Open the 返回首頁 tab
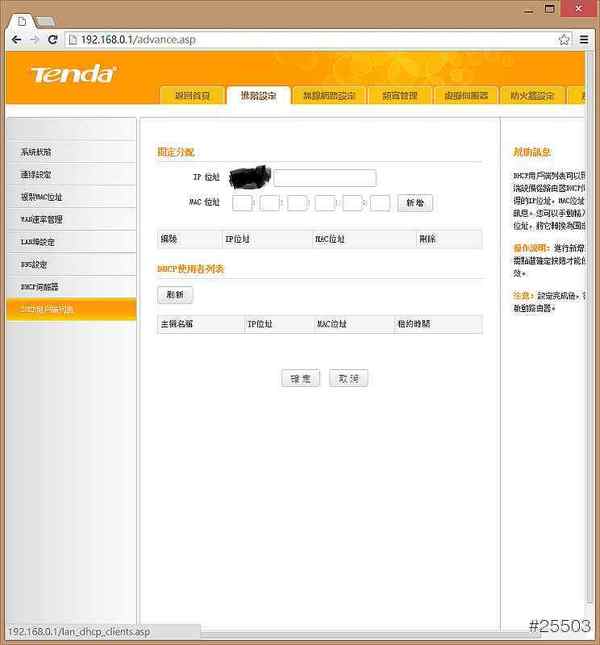 [x=192, y=96]
